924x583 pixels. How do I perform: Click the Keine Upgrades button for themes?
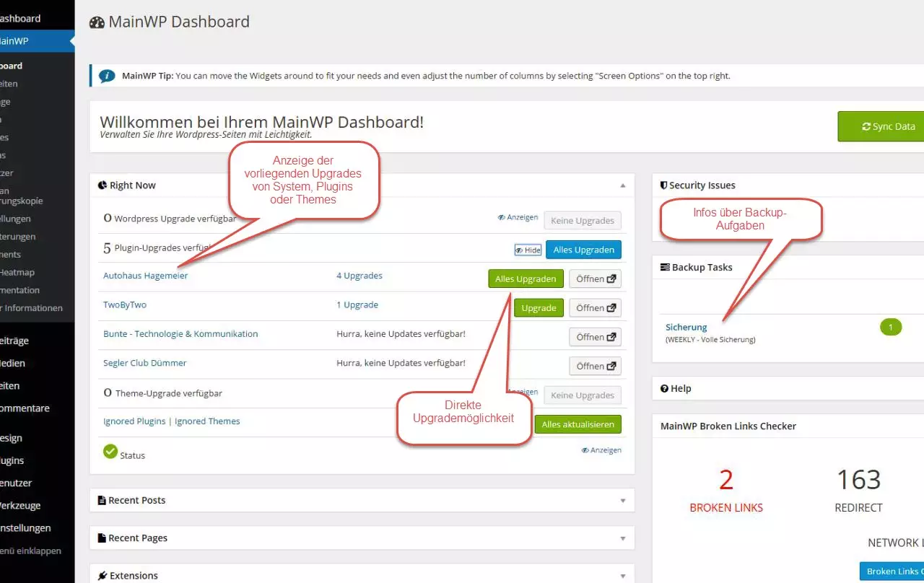click(583, 395)
